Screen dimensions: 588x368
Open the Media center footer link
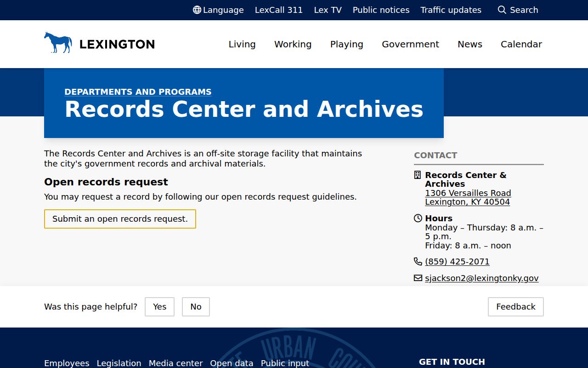pos(175,363)
